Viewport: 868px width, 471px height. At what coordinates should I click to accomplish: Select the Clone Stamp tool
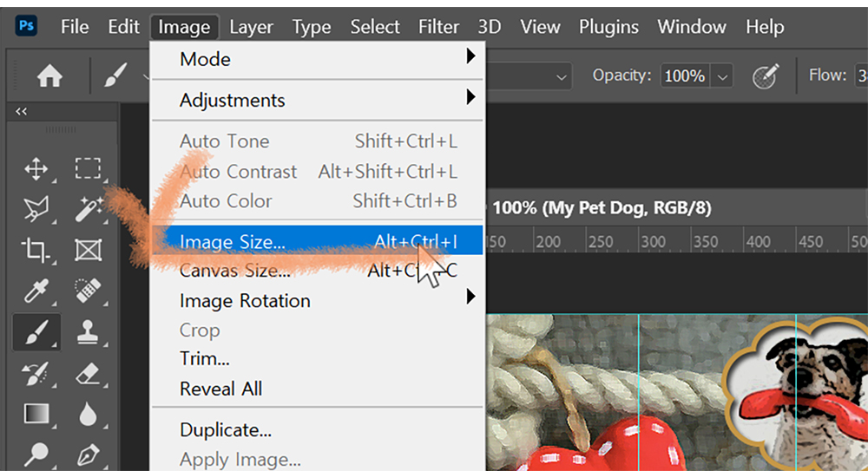(88, 332)
